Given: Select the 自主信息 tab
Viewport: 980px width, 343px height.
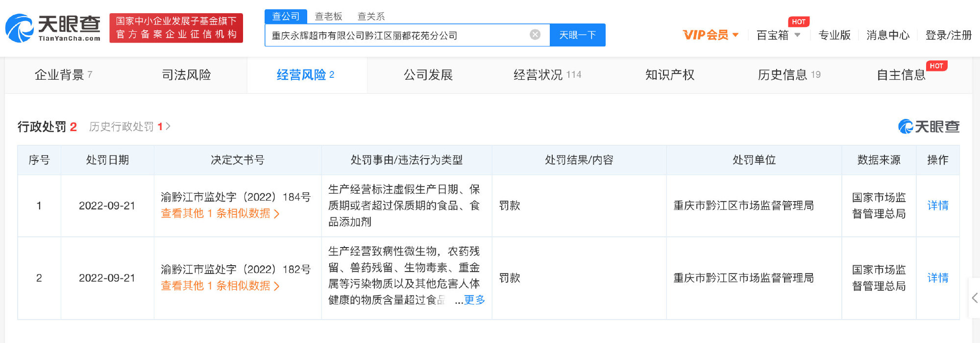Looking at the screenshot, I should (901, 75).
